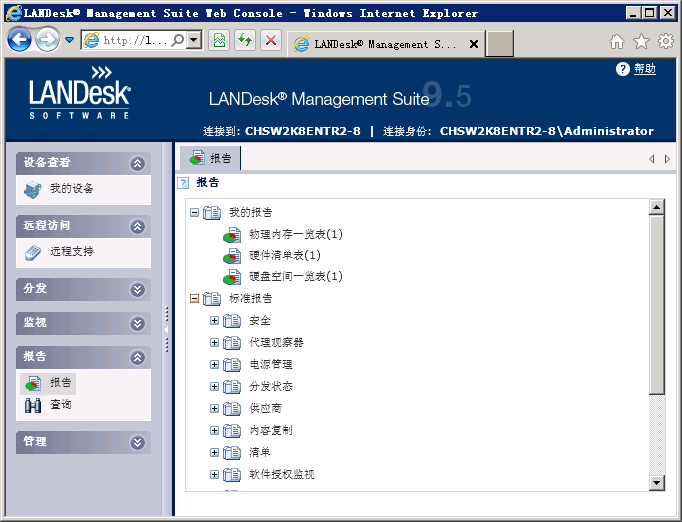Open the 硬件清单表(1) report
This screenshot has height=522, width=682.
(285, 255)
